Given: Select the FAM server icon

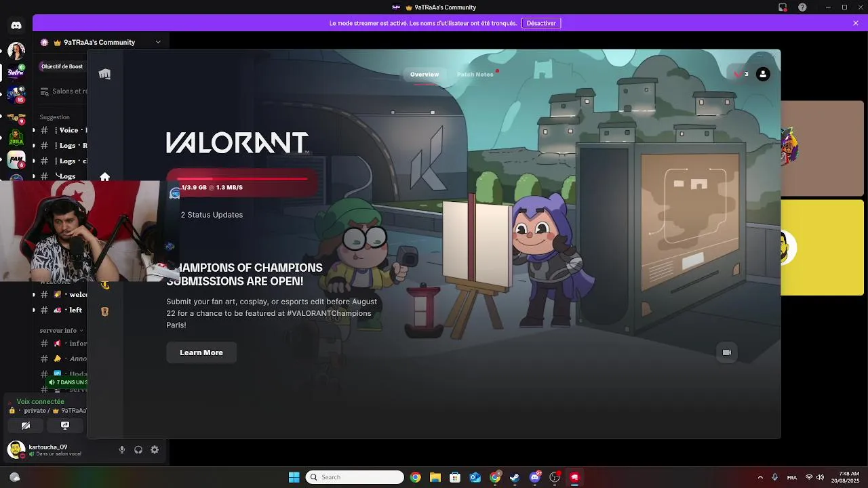Looking at the screenshot, I should 16,160.
